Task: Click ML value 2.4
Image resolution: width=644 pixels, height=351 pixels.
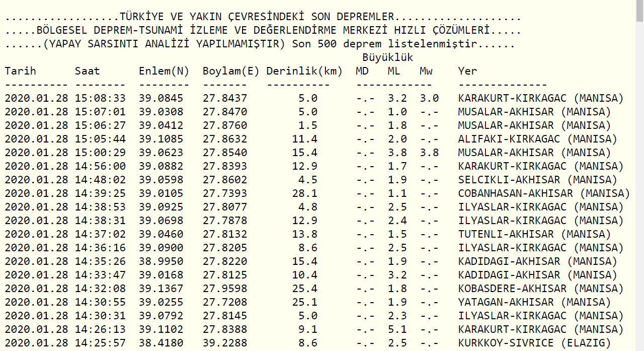Action: (x=397, y=221)
